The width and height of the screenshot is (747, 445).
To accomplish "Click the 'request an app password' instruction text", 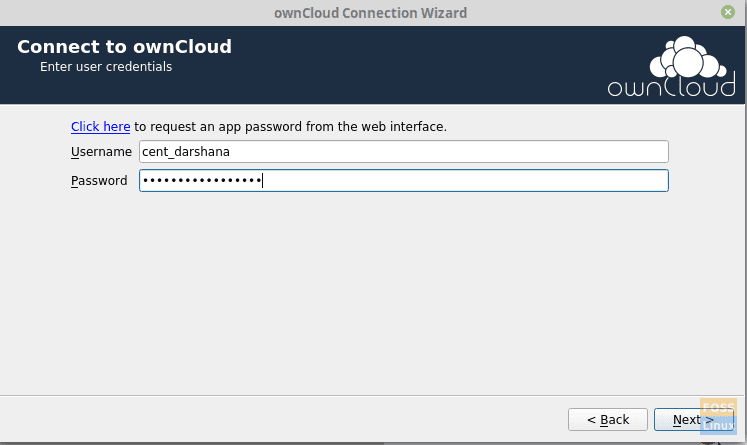I will pos(290,127).
